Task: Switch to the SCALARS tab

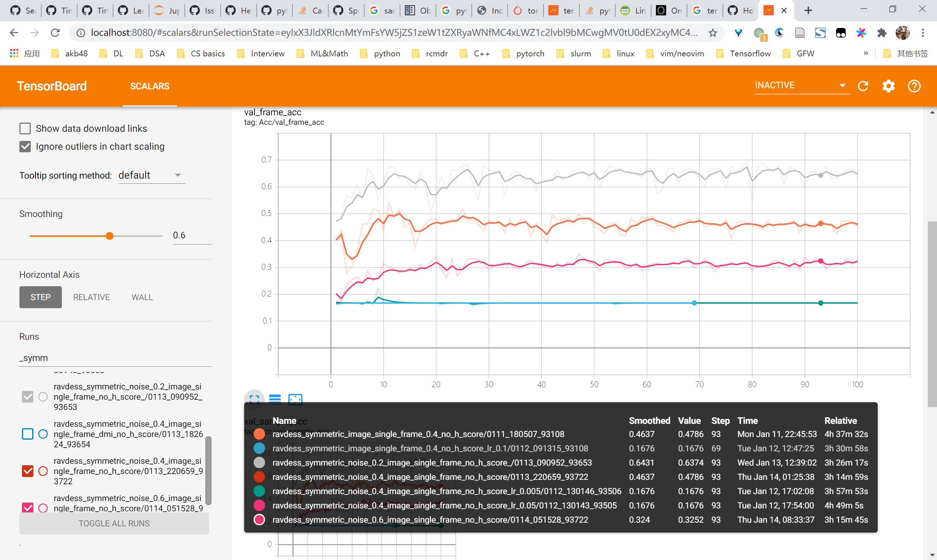Action: 150,86
